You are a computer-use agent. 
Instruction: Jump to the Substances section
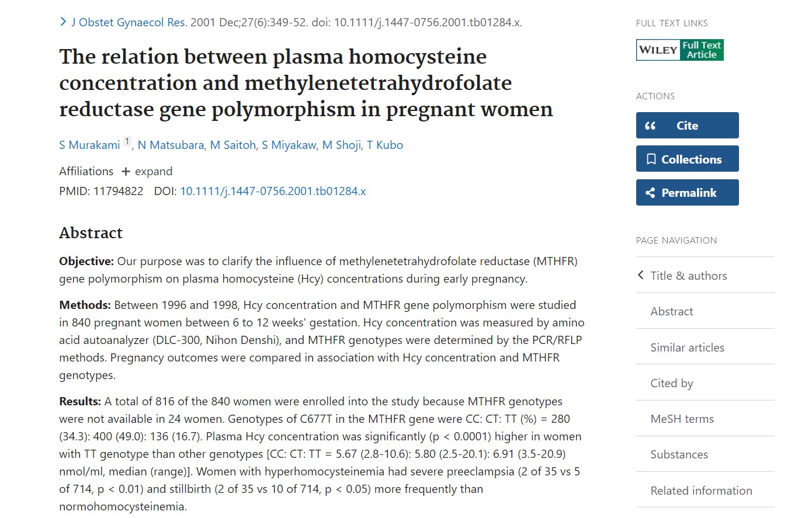coord(679,454)
